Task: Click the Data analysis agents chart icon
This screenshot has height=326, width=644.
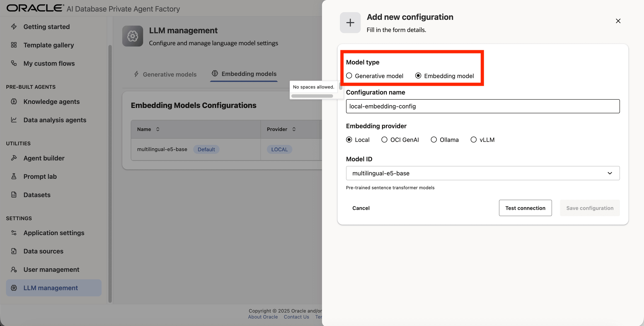Action: 14,120
